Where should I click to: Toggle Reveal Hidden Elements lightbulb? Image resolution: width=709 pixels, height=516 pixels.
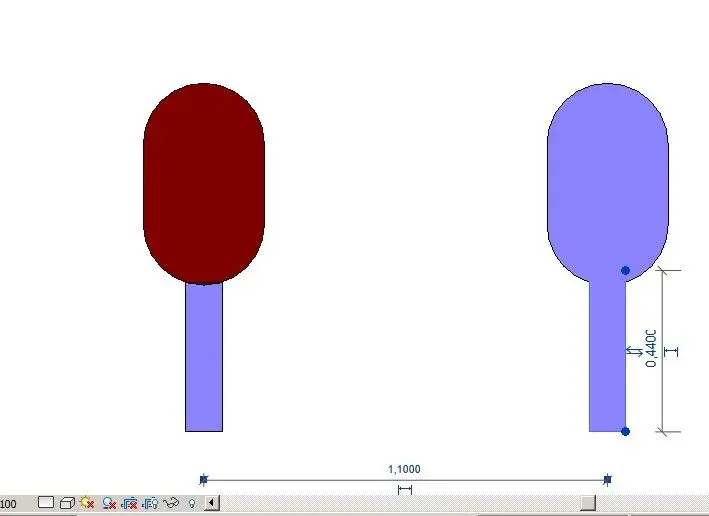[192, 503]
